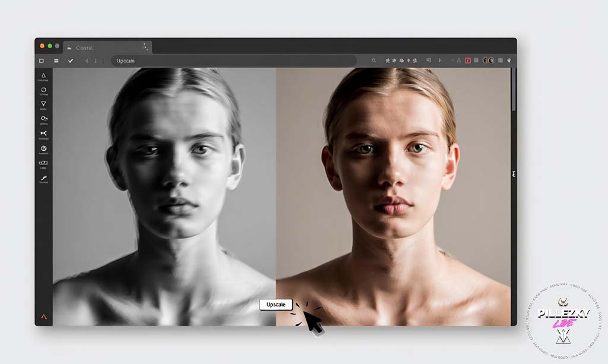Click the magnifier search icon in the toolbar
This screenshot has width=608, height=364.
(373, 61)
